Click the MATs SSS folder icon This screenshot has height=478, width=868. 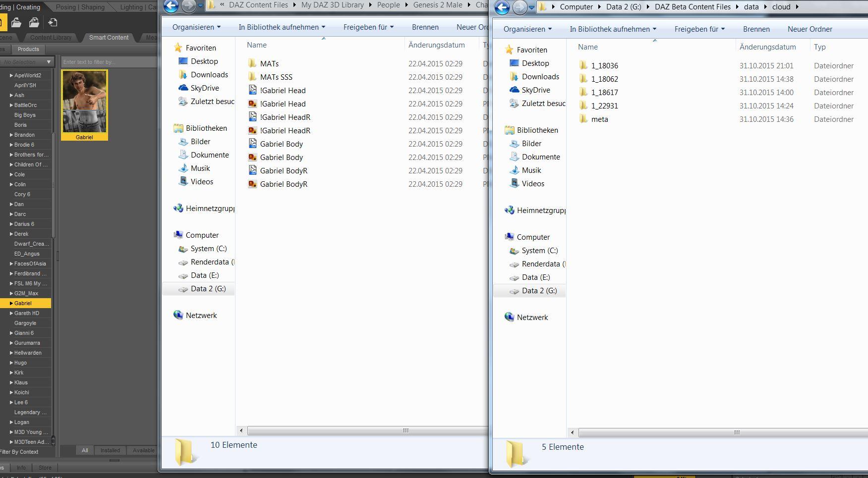(x=252, y=77)
